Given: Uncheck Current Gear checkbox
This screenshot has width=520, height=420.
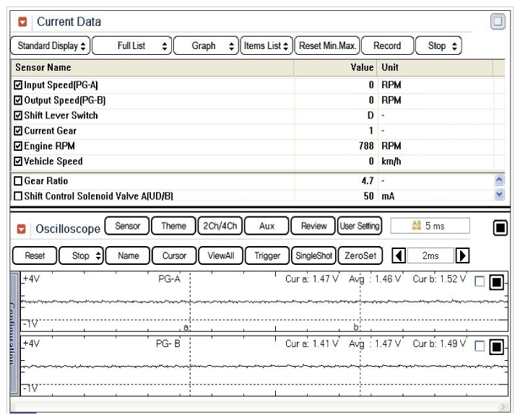Looking at the screenshot, I should (x=18, y=131).
